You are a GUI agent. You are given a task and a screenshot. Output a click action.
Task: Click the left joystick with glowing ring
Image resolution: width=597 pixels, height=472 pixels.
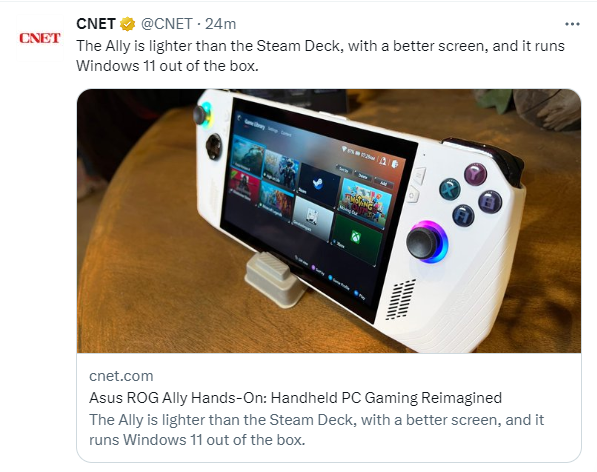pyautogui.click(x=202, y=113)
